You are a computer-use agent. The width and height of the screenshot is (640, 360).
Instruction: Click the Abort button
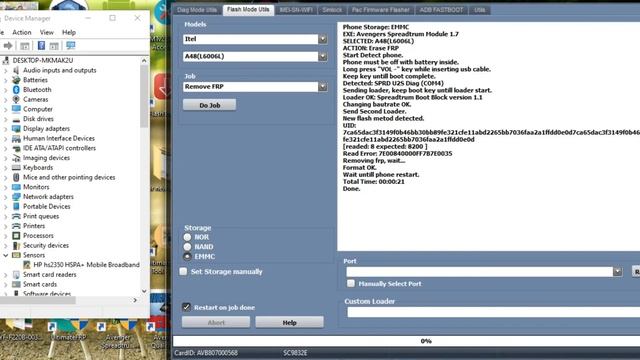(216, 322)
